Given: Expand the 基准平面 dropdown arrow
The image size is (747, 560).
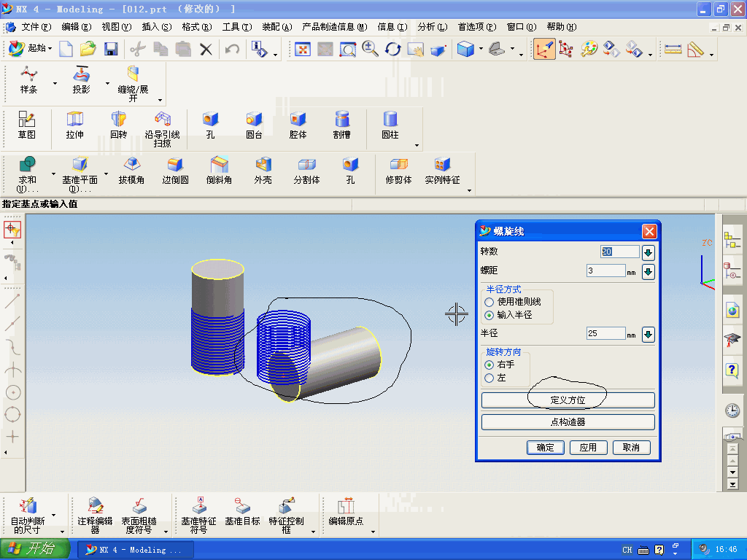Looking at the screenshot, I should tap(107, 174).
